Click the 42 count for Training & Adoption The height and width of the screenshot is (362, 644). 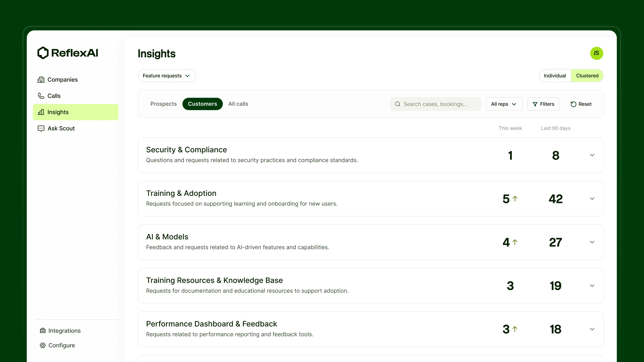[x=555, y=199]
